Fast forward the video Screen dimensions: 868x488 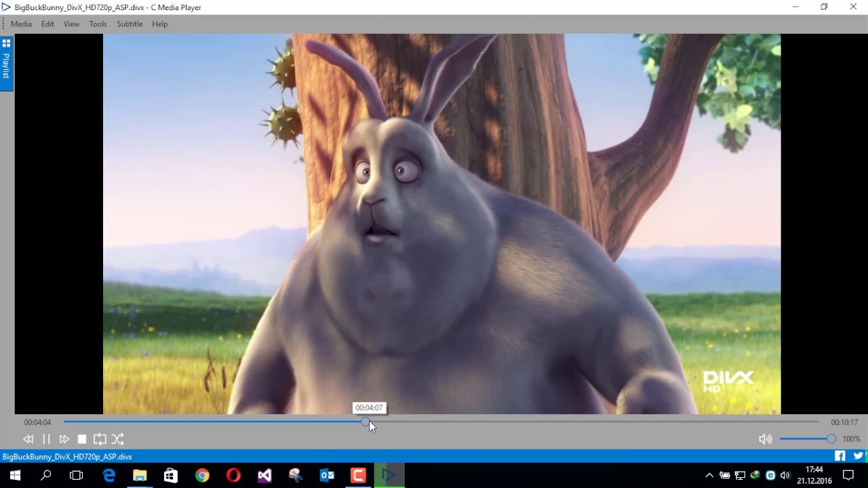tap(64, 439)
